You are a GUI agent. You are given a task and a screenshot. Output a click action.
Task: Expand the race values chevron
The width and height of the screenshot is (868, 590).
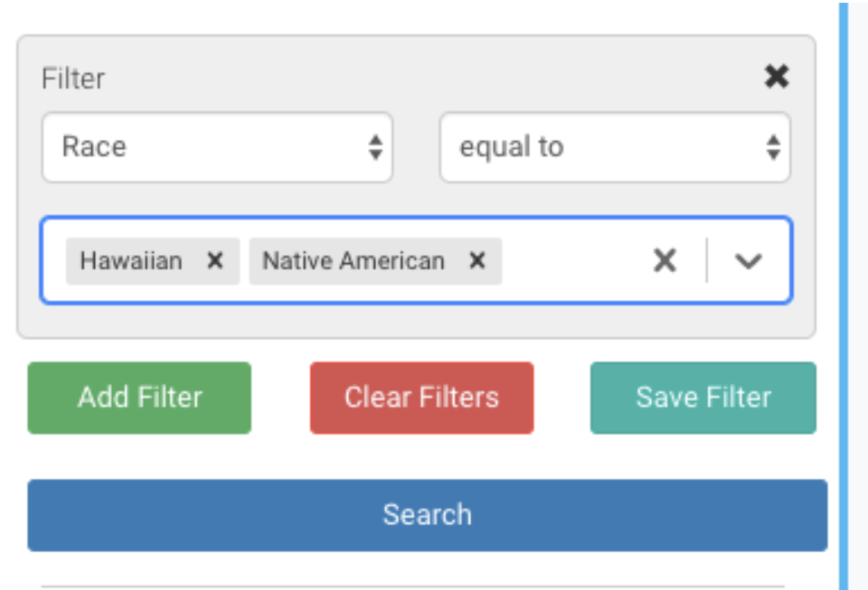749,261
